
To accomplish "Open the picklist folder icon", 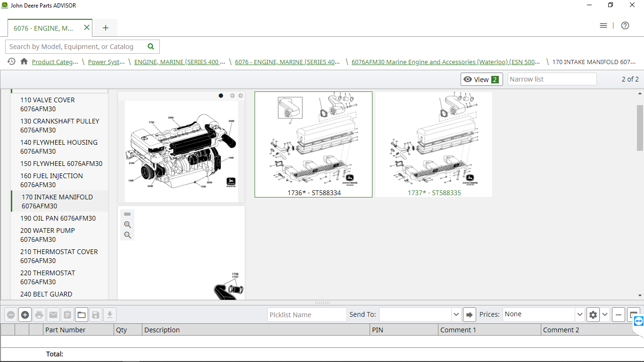I will (82, 315).
